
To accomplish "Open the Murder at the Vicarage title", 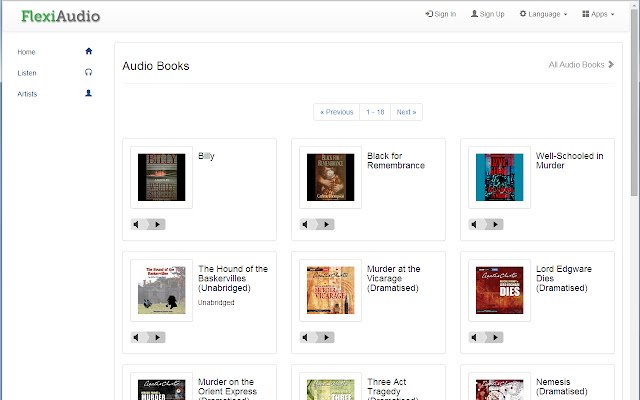I will point(393,278).
